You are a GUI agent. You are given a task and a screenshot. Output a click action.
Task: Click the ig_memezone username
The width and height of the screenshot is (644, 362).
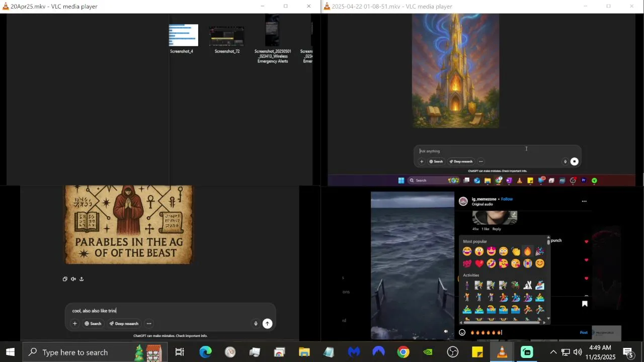pos(484,199)
